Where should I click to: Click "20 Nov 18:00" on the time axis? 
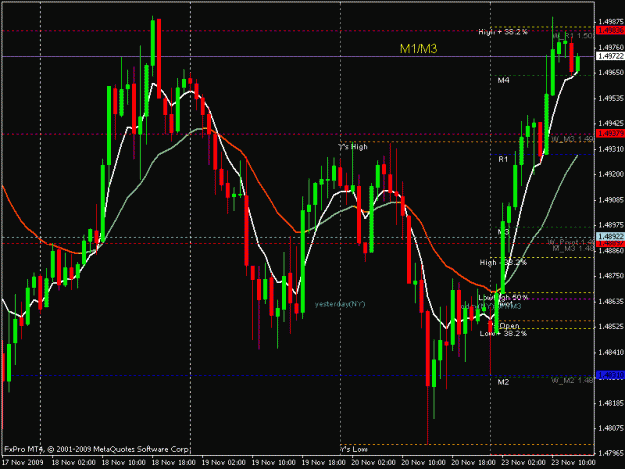point(474,463)
